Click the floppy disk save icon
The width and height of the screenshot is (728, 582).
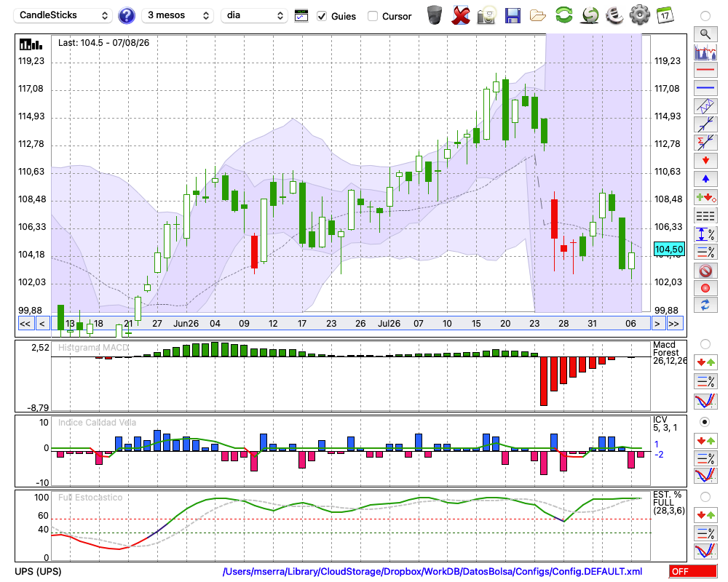[513, 15]
